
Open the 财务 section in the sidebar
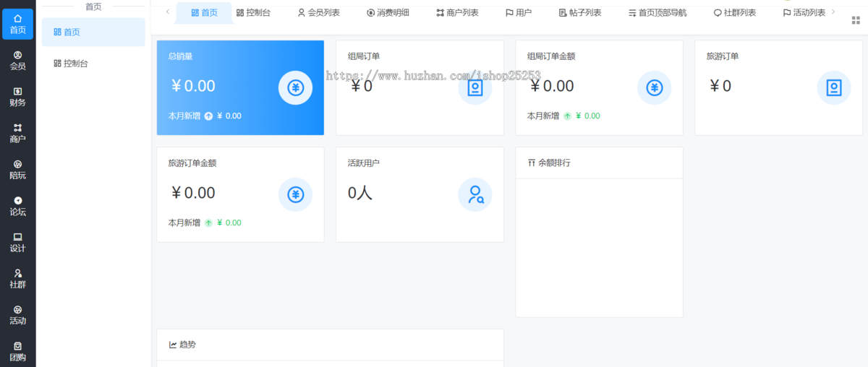point(17,97)
